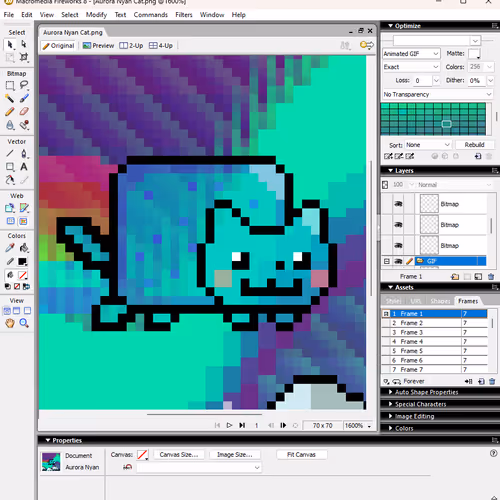
Task: Open the Filters menu
Action: [x=184, y=15]
